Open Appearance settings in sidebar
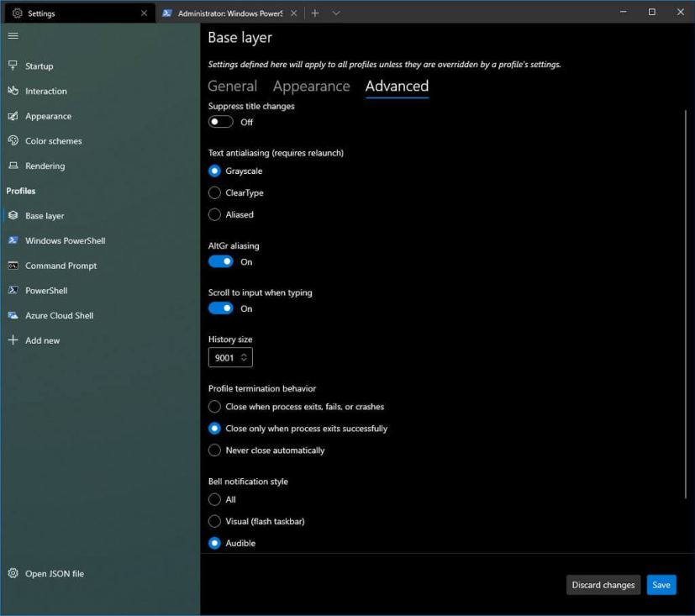 point(100,116)
